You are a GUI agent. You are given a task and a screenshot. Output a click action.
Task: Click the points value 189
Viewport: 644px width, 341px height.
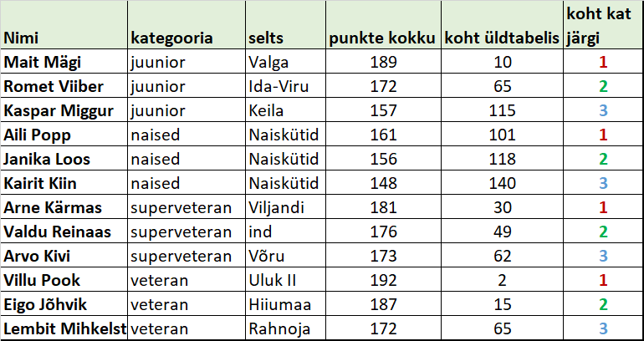381,62
